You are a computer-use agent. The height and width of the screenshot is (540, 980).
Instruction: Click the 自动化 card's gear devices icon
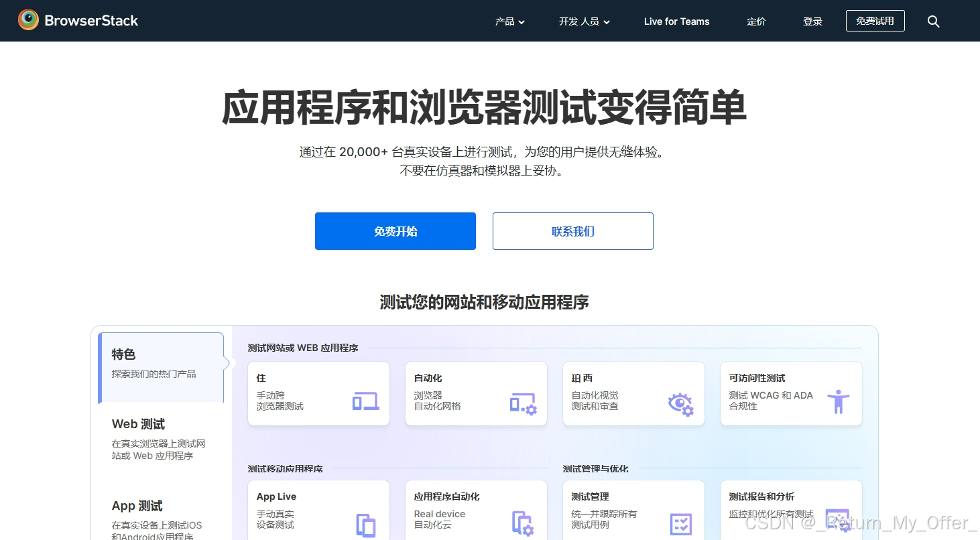click(x=524, y=404)
